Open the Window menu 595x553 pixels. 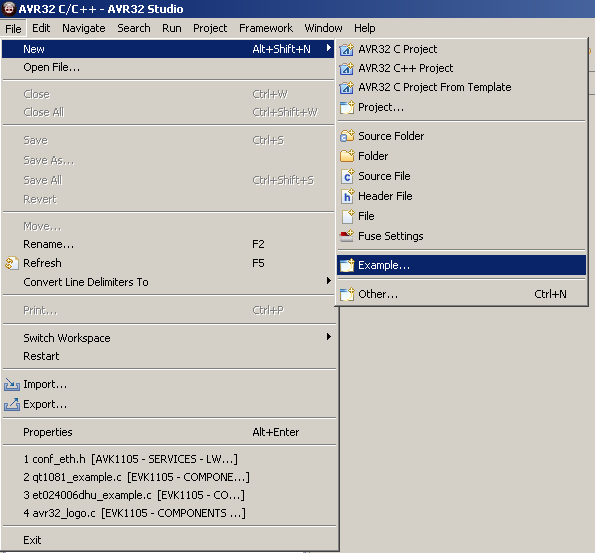[323, 28]
